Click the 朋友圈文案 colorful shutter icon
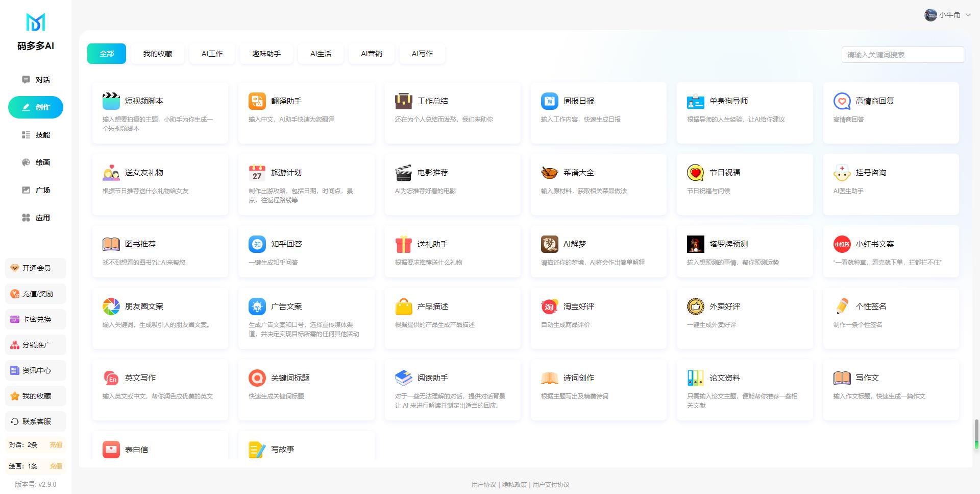 [111, 307]
